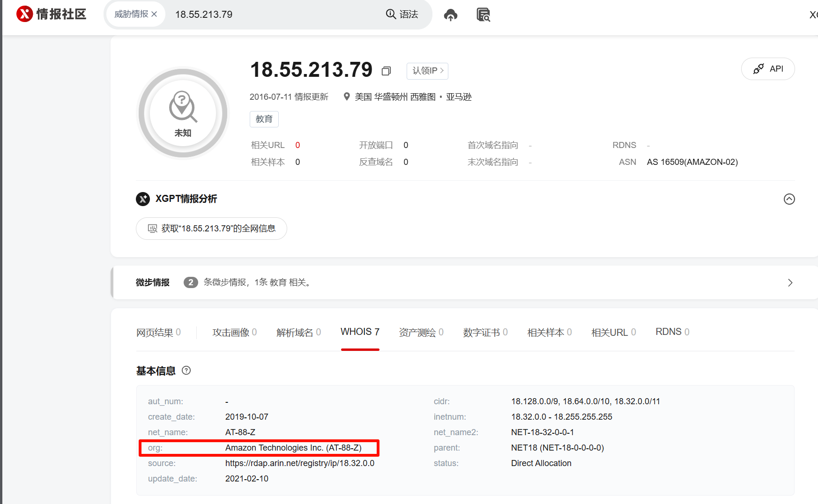Click the source URL rdap.arin.net text
Screen dimensions: 818x504
[x=300, y=463]
